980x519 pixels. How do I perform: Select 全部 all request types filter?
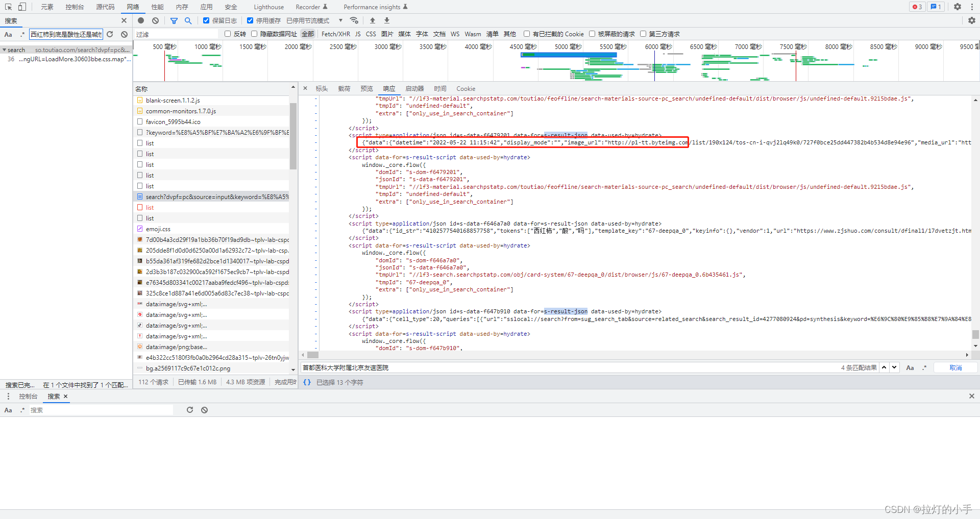click(308, 34)
